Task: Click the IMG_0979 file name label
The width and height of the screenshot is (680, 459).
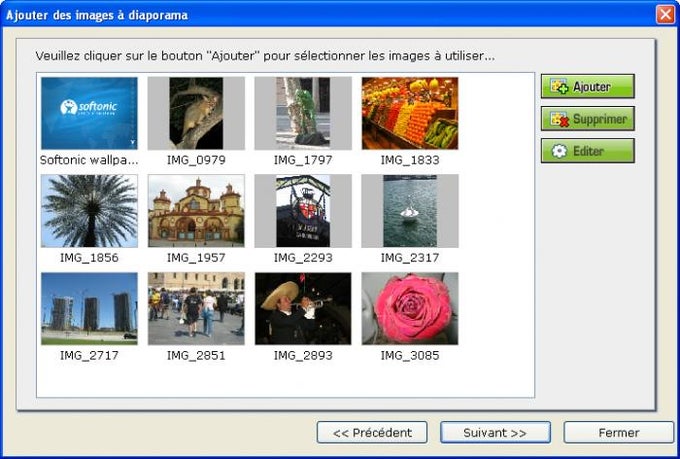Action: (196, 160)
